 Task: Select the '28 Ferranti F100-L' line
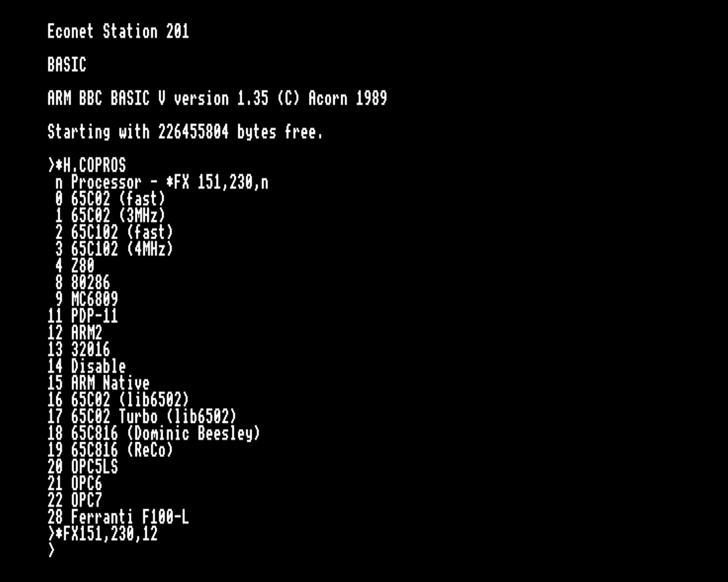click(x=118, y=517)
